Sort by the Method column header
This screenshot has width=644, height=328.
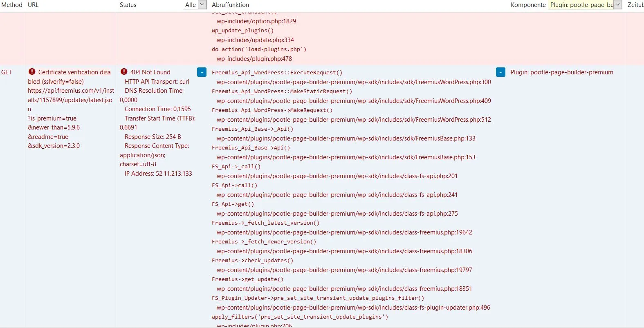click(12, 5)
